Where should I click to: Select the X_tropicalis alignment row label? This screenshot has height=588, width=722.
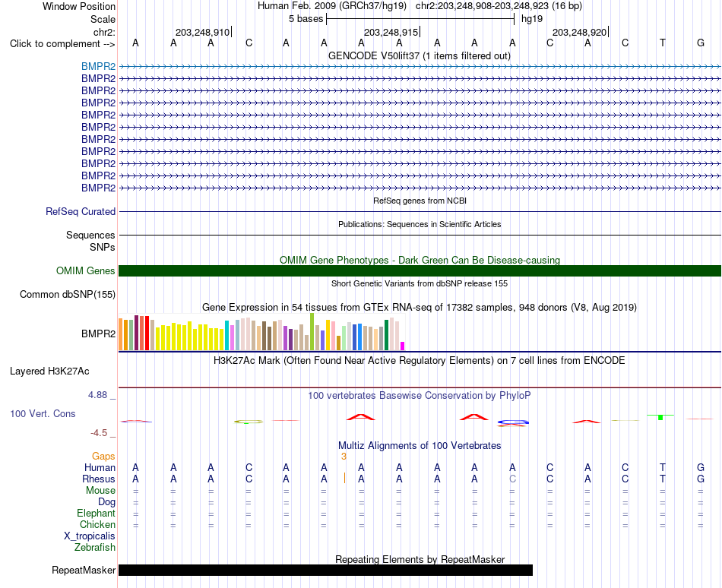tap(90, 536)
